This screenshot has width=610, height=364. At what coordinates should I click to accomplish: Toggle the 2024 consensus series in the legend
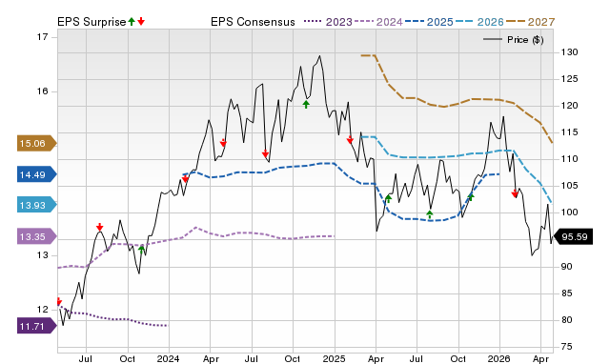pos(378,22)
